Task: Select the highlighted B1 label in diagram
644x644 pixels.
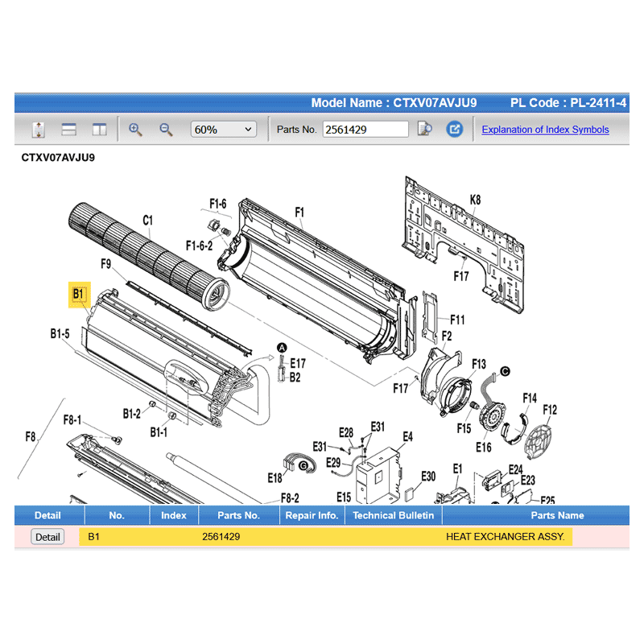Action: [x=79, y=295]
